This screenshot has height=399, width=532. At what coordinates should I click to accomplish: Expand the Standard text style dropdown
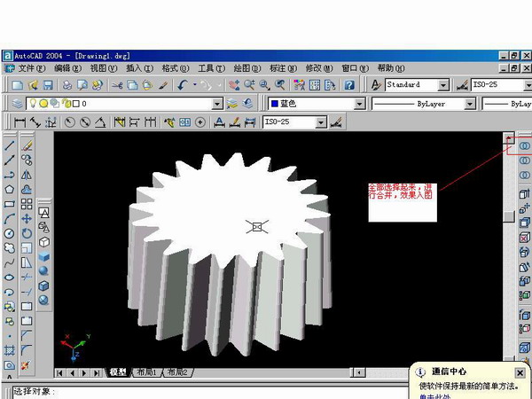click(443, 85)
